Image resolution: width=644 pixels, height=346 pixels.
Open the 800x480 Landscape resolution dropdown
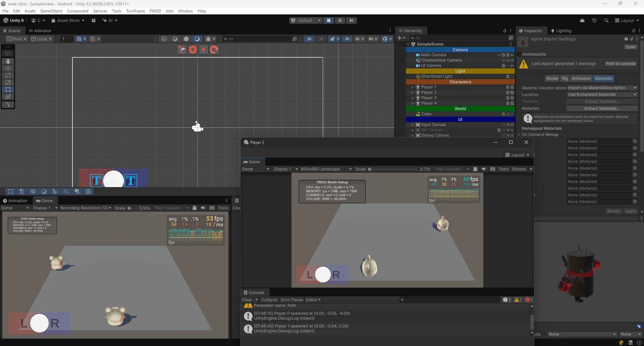point(326,169)
